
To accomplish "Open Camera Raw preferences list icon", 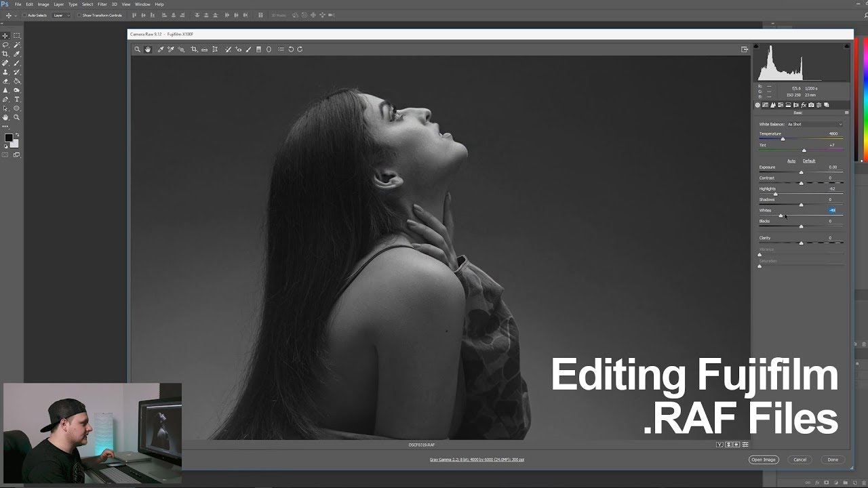I will point(281,49).
